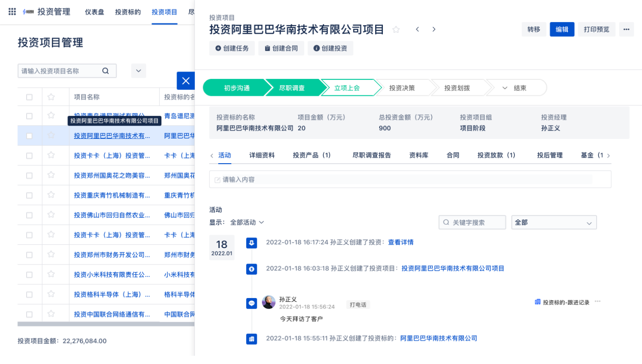Open the 投资产品（1） tab
The width and height of the screenshot is (642, 364).
click(x=312, y=155)
